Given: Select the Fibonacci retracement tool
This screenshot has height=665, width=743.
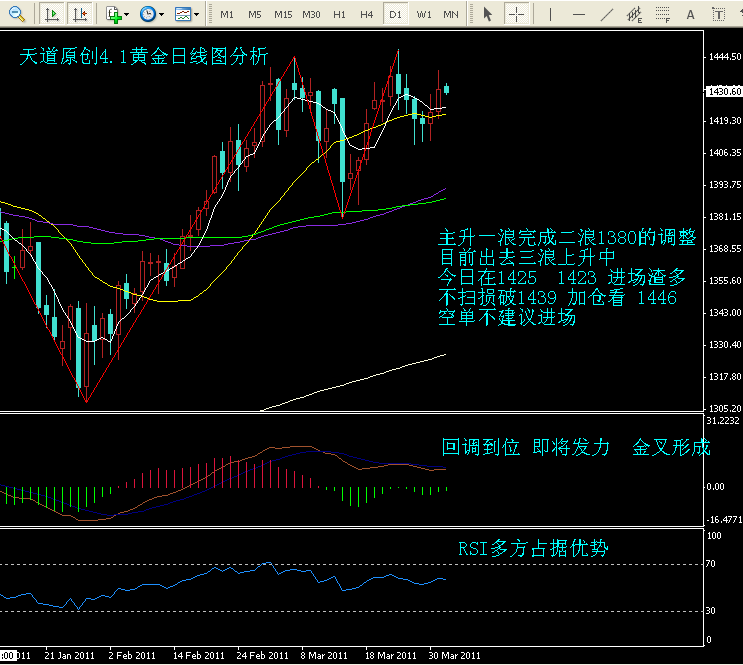Looking at the screenshot, I should point(663,15).
